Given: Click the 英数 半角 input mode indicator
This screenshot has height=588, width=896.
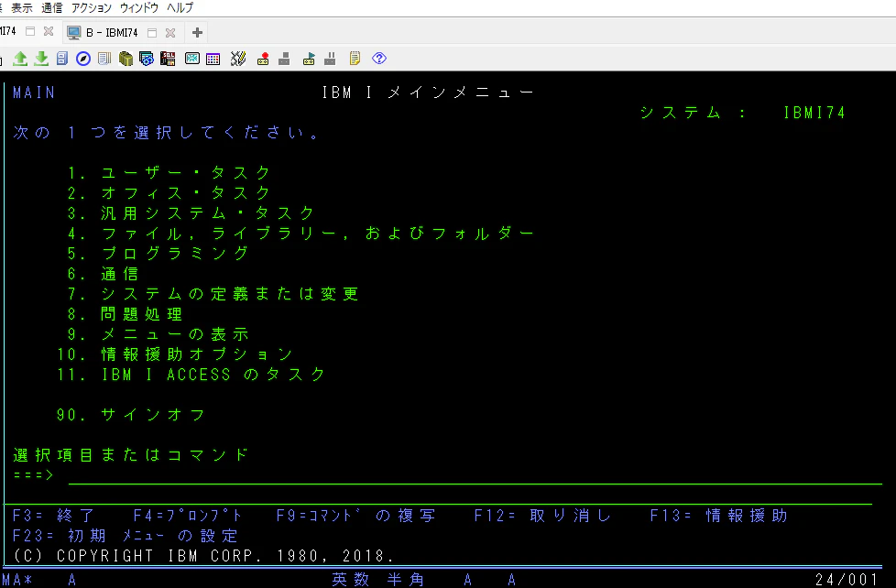Looking at the screenshot, I should 378,580.
